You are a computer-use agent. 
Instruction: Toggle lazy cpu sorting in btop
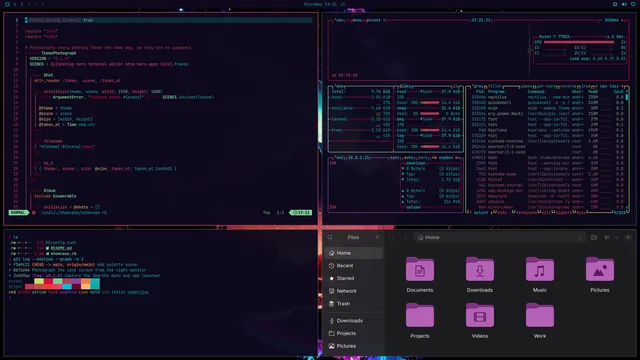(609, 86)
